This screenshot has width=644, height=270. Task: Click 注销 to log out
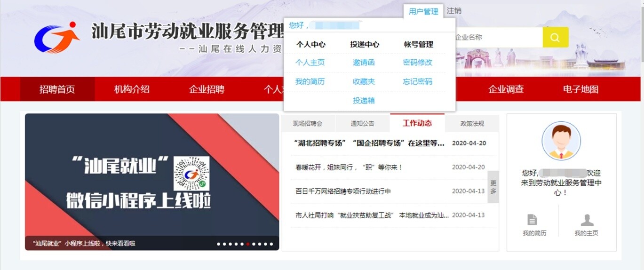tap(454, 11)
